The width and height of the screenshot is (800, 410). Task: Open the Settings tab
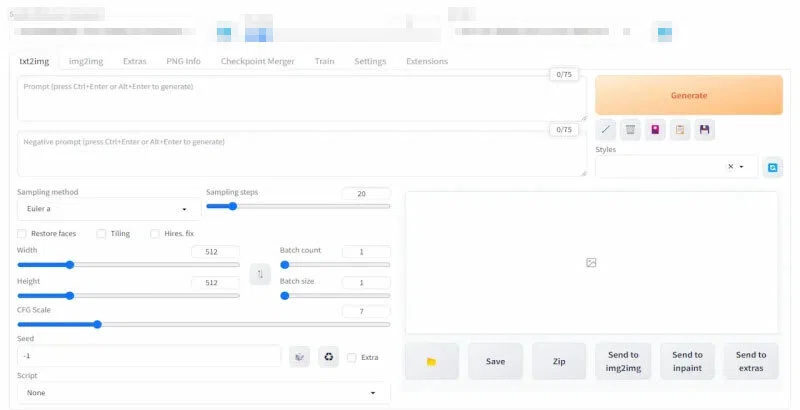(x=370, y=61)
